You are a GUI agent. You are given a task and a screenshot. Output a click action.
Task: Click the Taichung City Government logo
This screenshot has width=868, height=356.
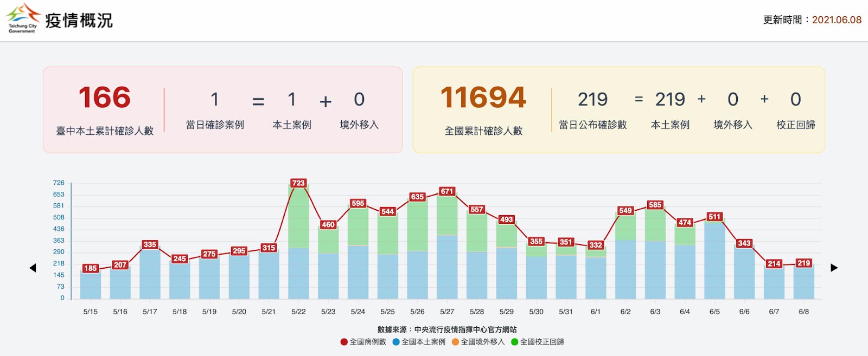22,18
